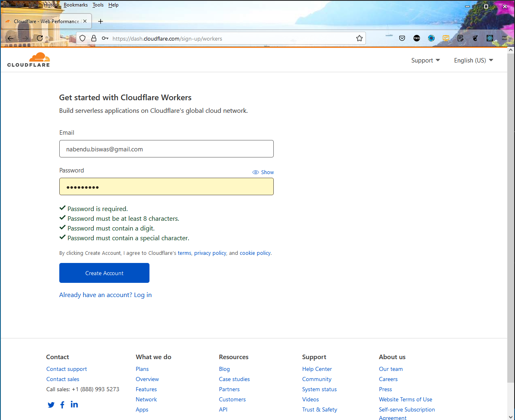Open the Customers footer link
This screenshot has width=515, height=420.
pyautogui.click(x=232, y=399)
